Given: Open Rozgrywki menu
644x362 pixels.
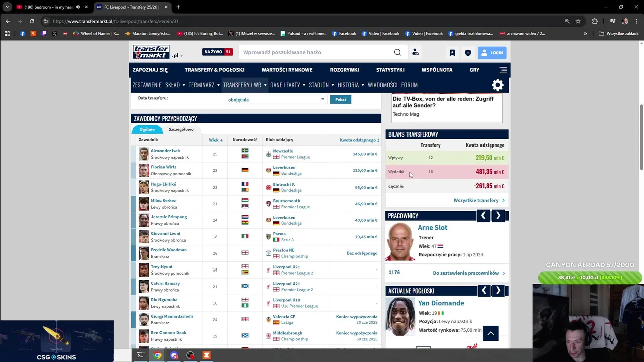Looking at the screenshot, I should [x=344, y=70].
